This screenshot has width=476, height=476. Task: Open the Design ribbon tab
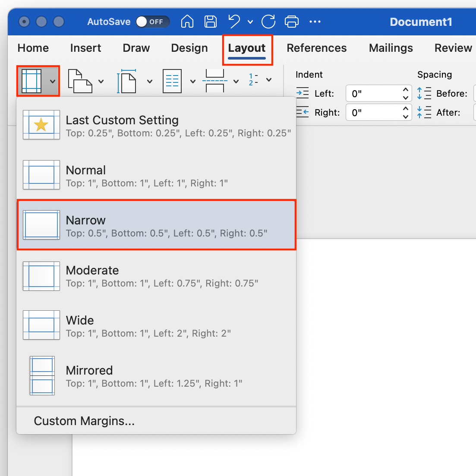pyautogui.click(x=189, y=48)
